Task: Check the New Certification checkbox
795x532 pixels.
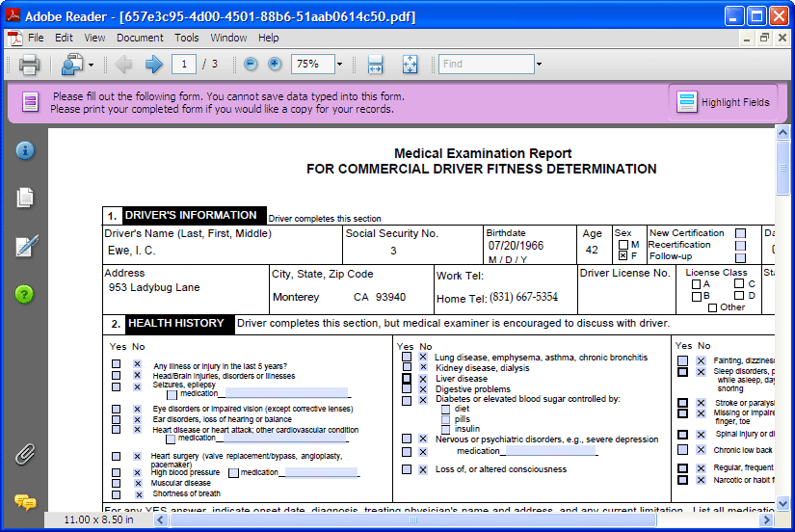Action: (x=741, y=233)
